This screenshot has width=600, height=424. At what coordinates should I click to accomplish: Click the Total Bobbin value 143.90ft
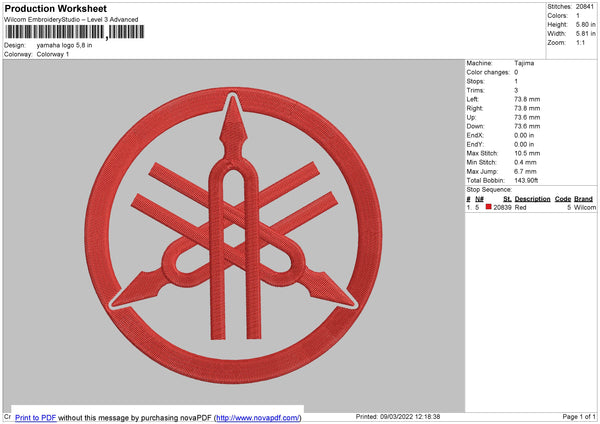(x=526, y=180)
